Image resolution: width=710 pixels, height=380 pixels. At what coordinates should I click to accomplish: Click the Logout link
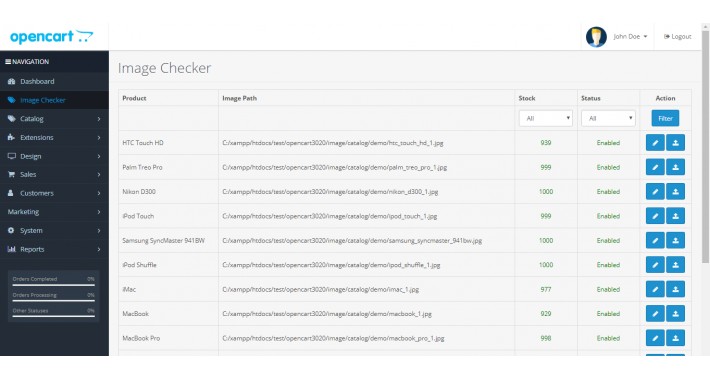click(677, 37)
